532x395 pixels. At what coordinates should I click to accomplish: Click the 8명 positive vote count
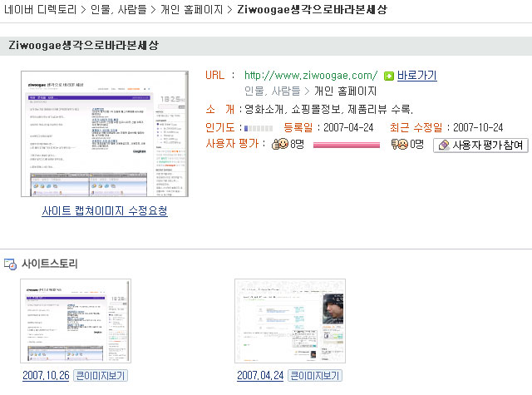tap(298, 144)
